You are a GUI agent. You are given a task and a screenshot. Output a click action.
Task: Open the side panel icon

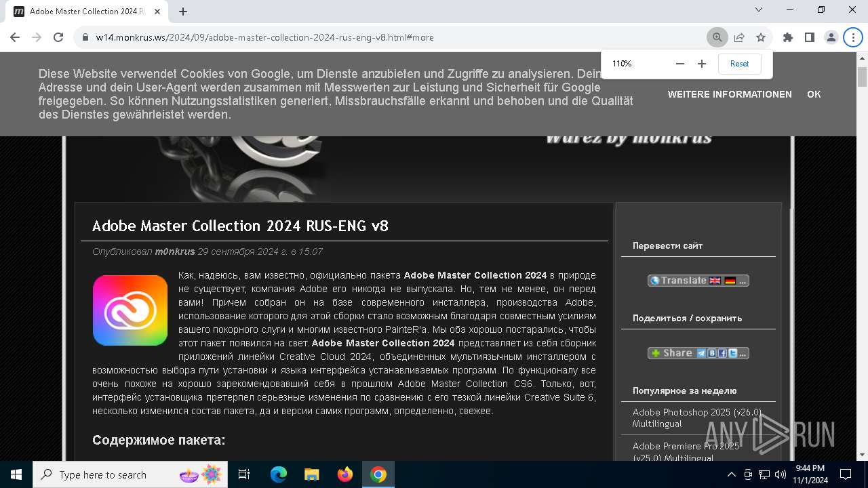[810, 37]
